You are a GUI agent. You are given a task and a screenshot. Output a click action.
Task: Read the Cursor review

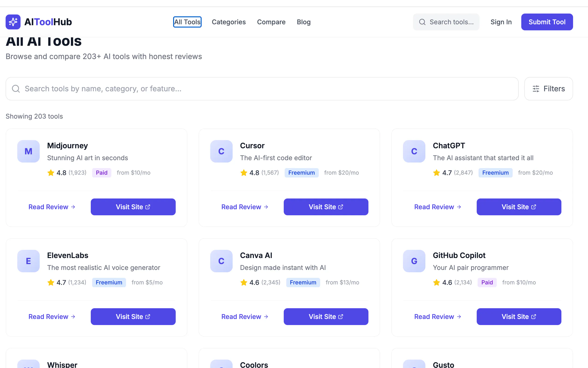[245, 207]
